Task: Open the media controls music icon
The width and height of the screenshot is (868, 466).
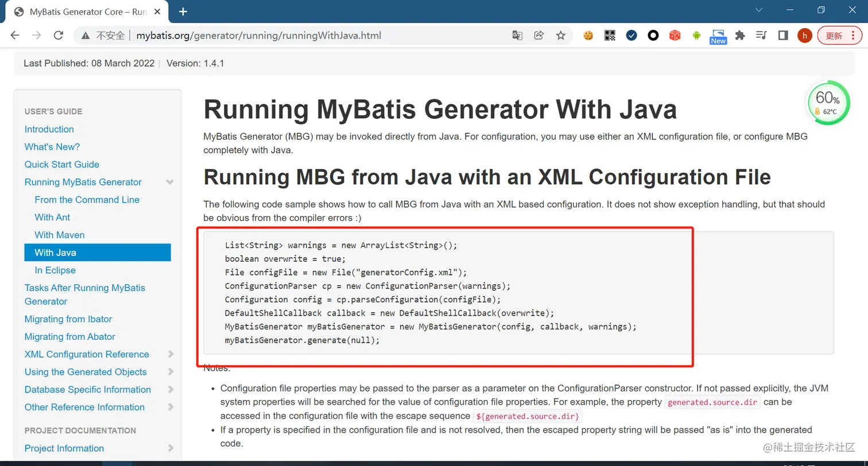Action: pos(762,36)
